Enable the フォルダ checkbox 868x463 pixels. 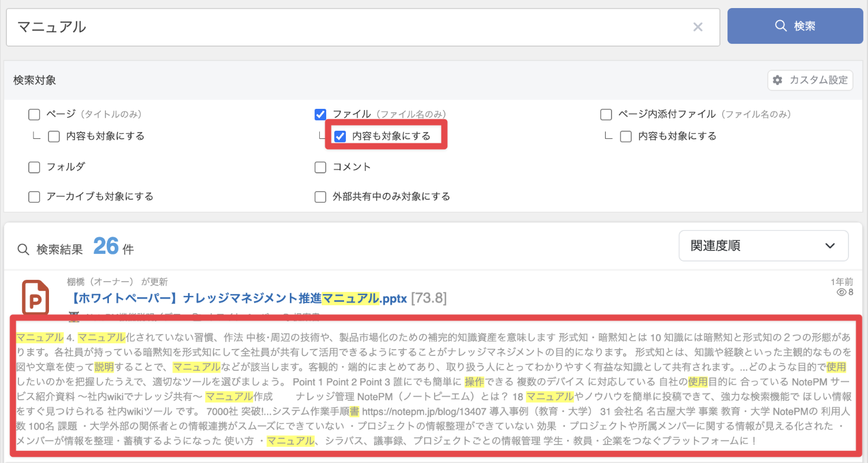click(x=35, y=167)
